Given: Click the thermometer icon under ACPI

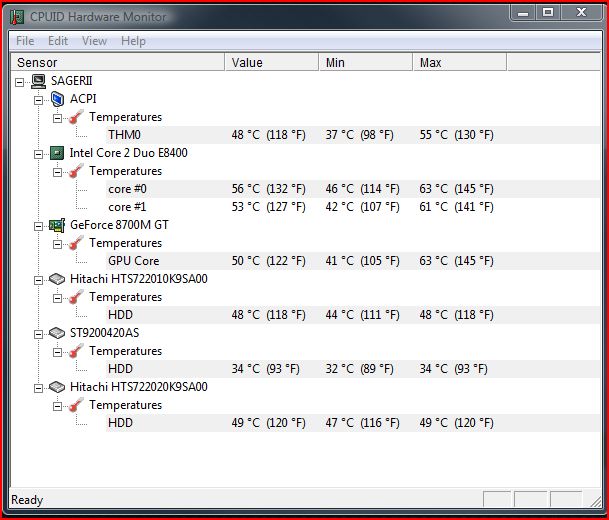Looking at the screenshot, I should click(x=76, y=117).
